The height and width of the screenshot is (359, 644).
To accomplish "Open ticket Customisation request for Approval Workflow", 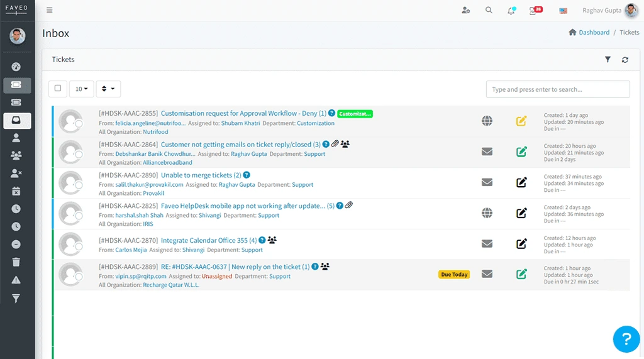I will coord(243,113).
